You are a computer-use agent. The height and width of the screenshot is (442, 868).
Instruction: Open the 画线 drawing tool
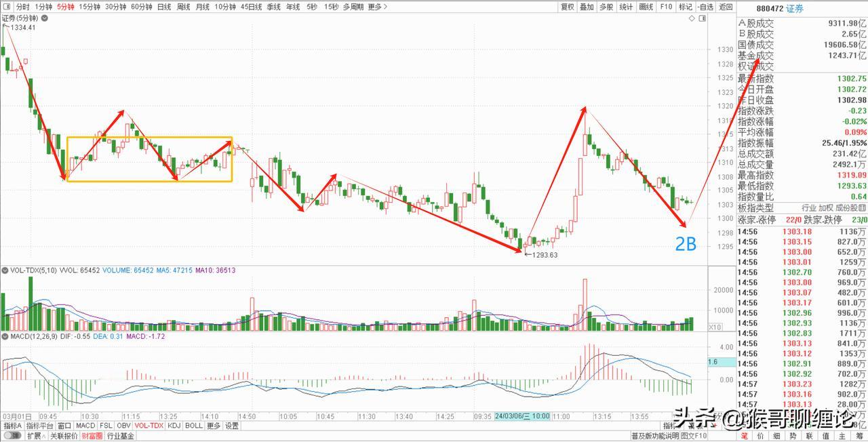646,7
